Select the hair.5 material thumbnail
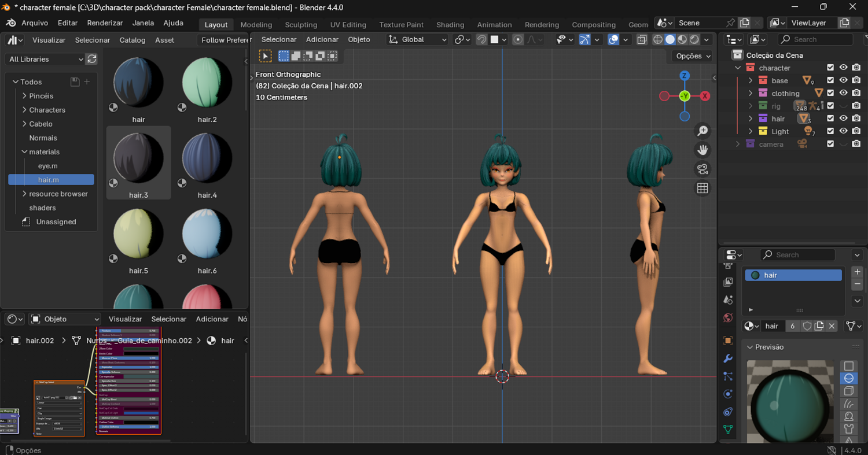 tap(138, 234)
